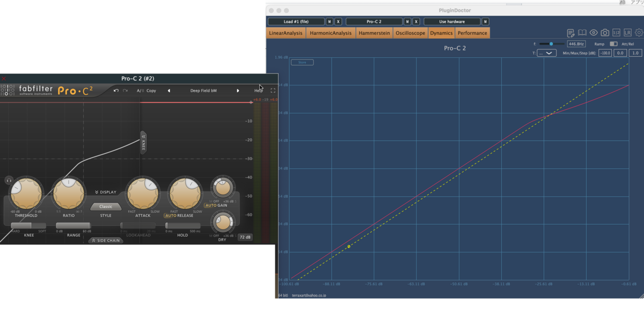
Task: Mute the Load #1 (file) slot
Action: (330, 22)
